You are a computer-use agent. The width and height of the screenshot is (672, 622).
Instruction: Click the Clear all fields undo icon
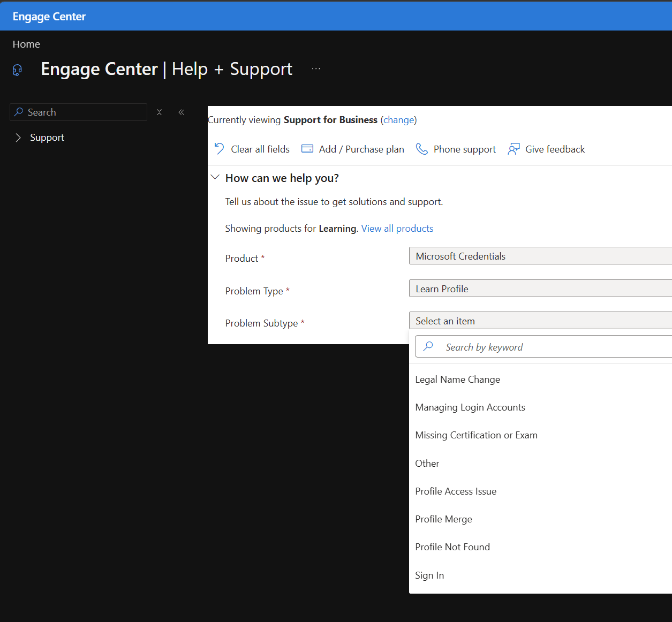click(219, 149)
